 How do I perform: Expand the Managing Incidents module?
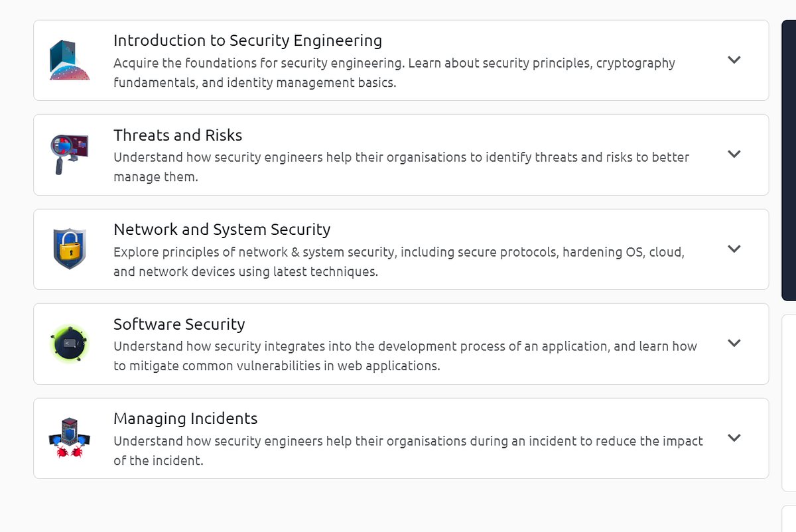(734, 438)
